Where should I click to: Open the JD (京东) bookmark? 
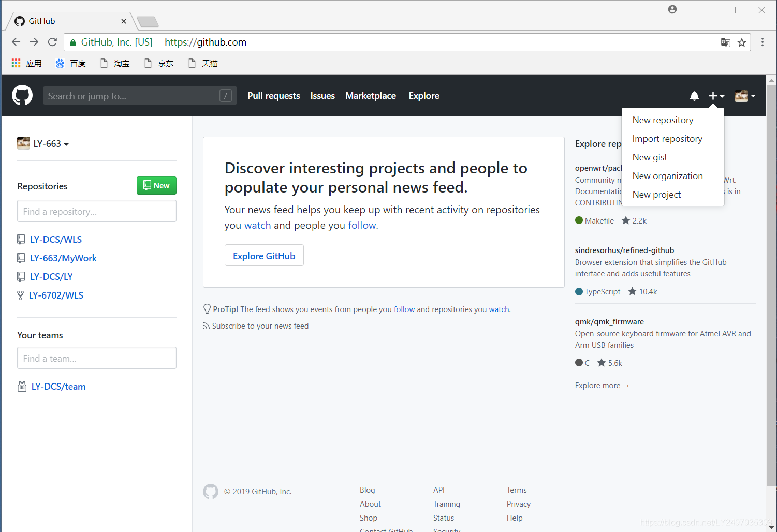159,63
